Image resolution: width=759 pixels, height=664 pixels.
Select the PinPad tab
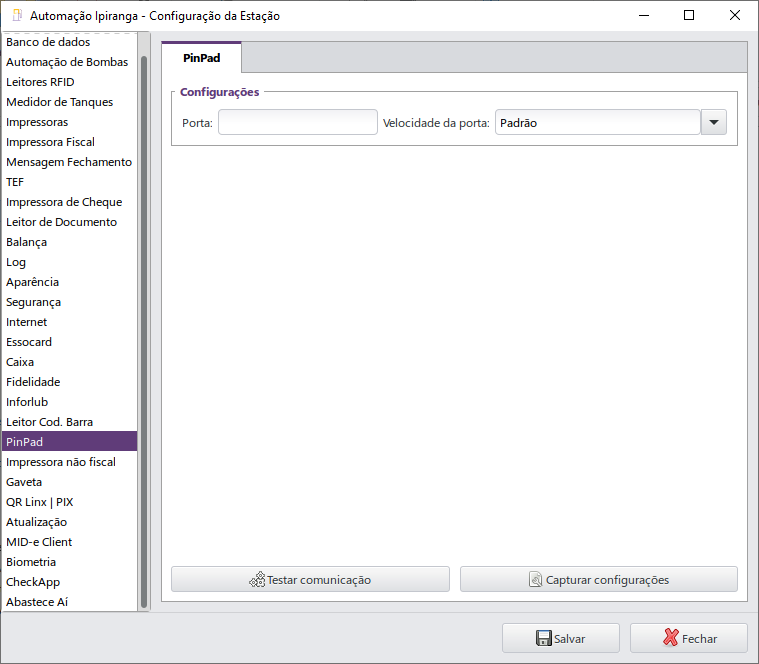pos(201,58)
